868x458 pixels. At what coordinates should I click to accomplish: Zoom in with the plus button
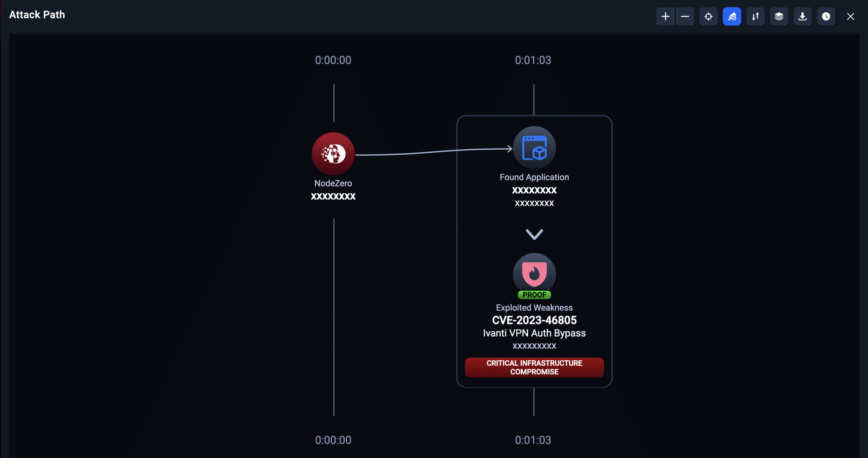(x=665, y=16)
